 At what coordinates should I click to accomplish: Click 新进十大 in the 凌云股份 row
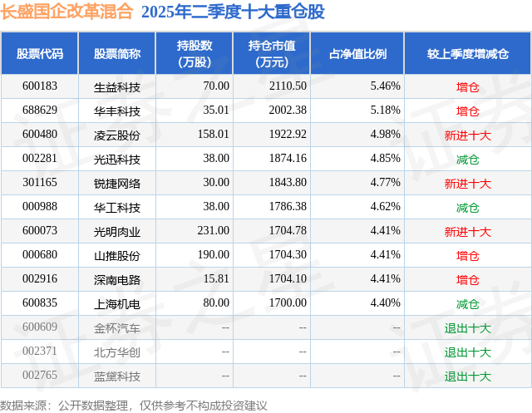coord(468,135)
